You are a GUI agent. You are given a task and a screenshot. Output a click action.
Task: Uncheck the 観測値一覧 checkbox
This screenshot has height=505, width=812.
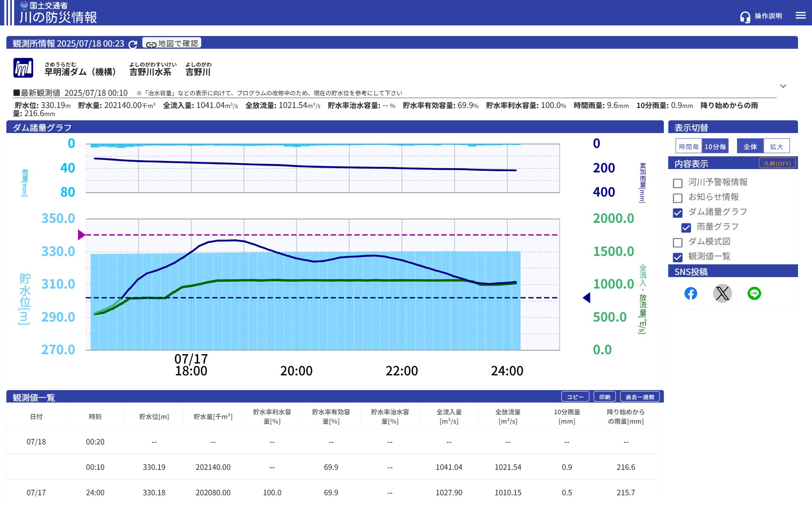point(678,257)
